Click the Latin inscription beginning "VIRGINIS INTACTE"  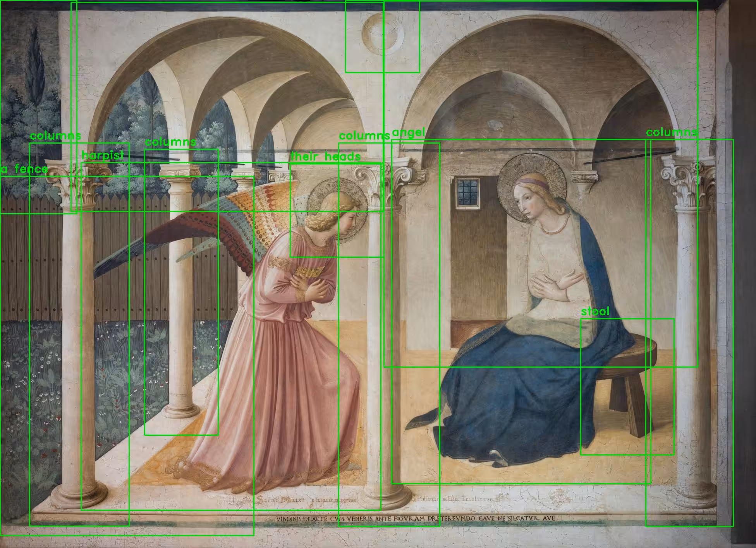pyautogui.click(x=416, y=518)
